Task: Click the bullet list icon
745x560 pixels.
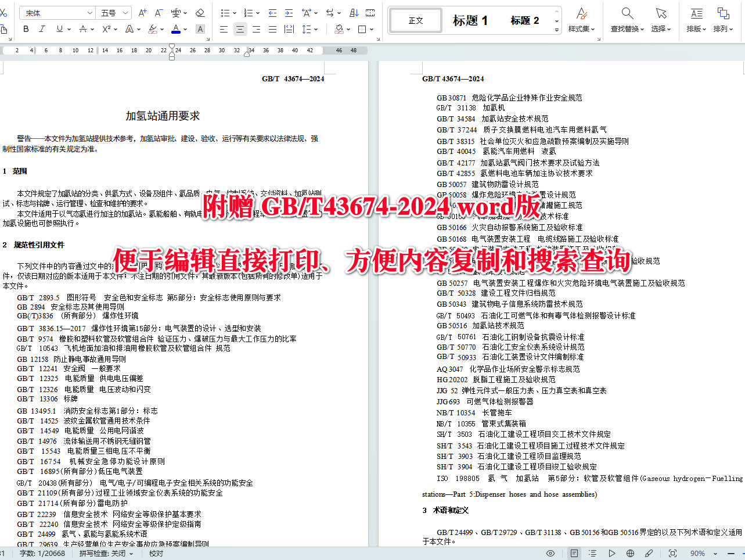Action: 225,13
